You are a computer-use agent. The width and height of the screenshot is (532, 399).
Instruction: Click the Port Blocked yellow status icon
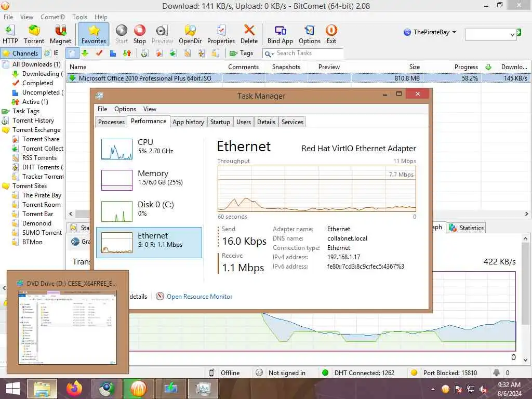[414, 373]
